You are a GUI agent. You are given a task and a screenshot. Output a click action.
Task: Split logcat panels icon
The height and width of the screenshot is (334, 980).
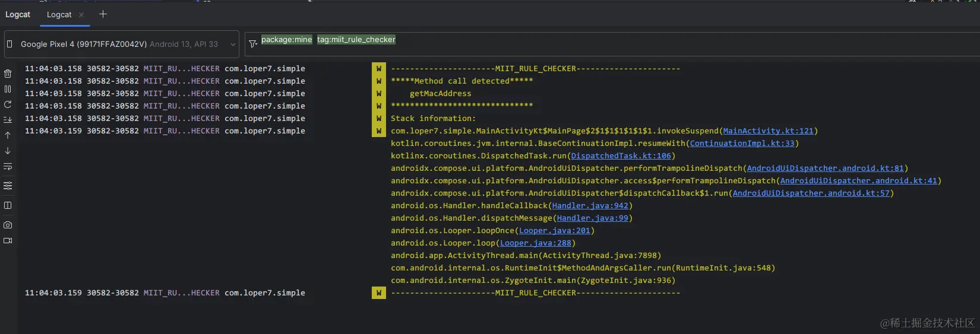coord(8,205)
